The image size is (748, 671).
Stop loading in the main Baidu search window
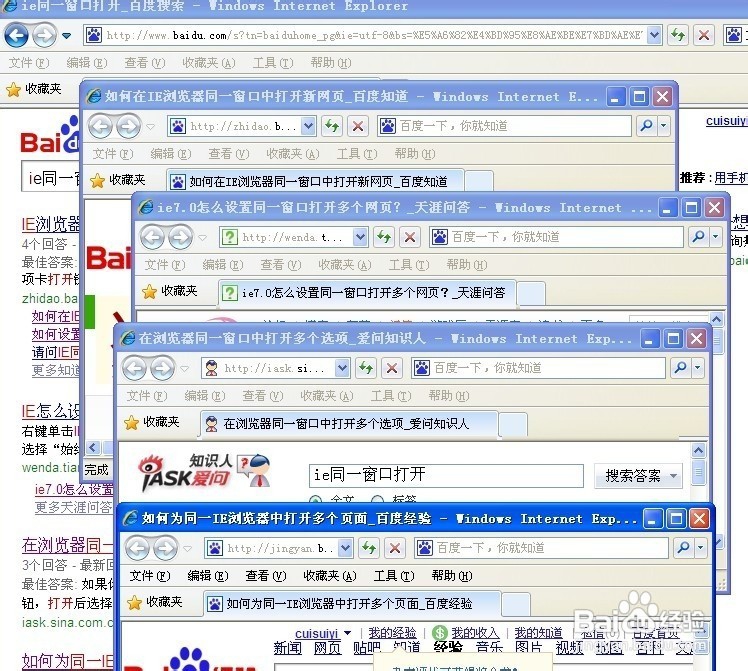click(x=704, y=35)
